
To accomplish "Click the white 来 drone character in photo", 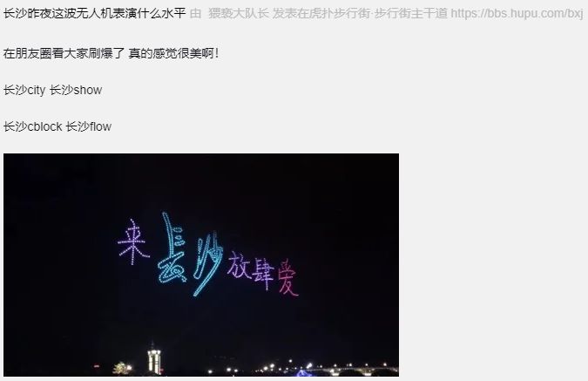I will 133,242.
